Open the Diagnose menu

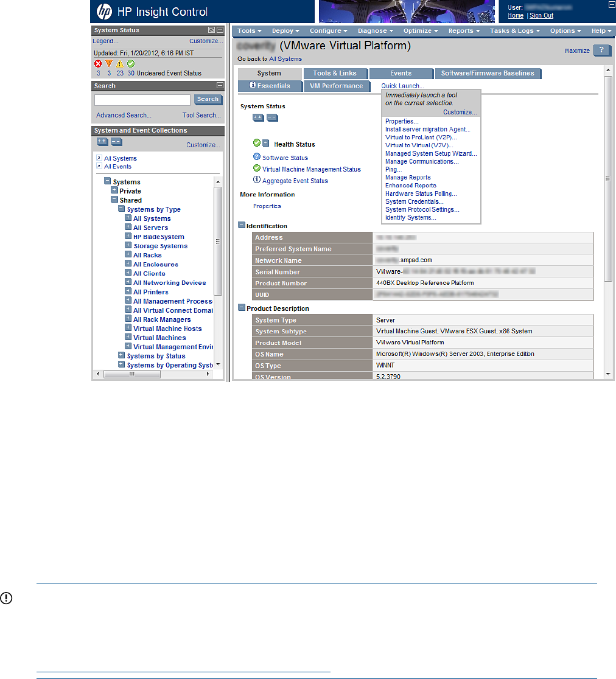click(x=376, y=31)
